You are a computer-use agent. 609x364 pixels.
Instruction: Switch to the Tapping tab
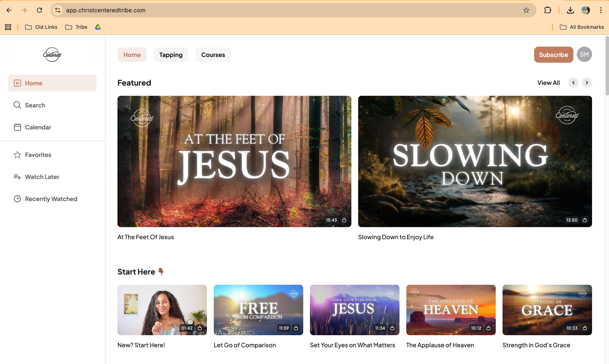click(x=171, y=55)
